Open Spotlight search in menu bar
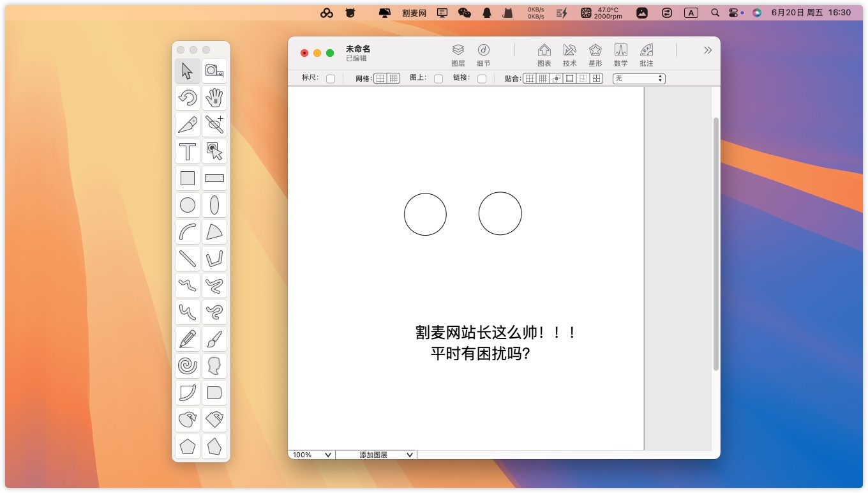This screenshot has height=493, width=868. (x=715, y=13)
